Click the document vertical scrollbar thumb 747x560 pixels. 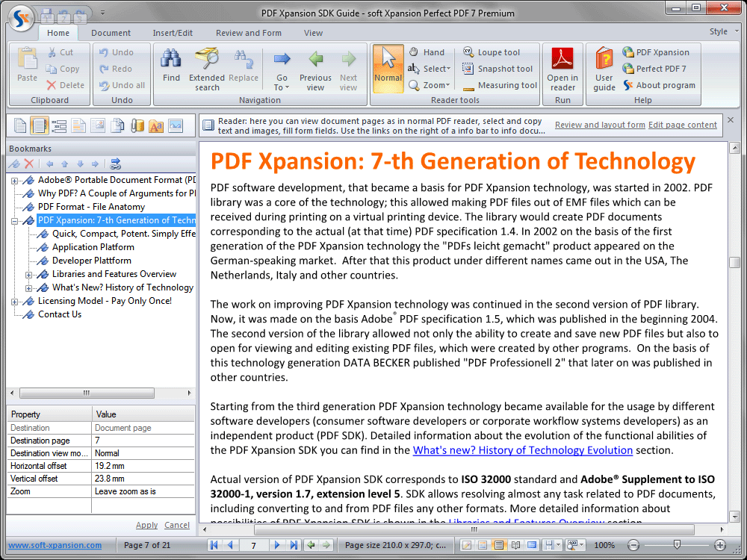[x=734, y=262]
